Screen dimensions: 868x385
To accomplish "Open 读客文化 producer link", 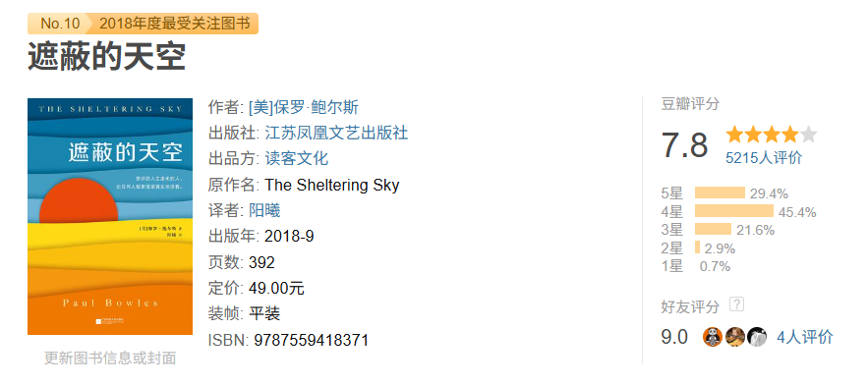I will (x=297, y=159).
